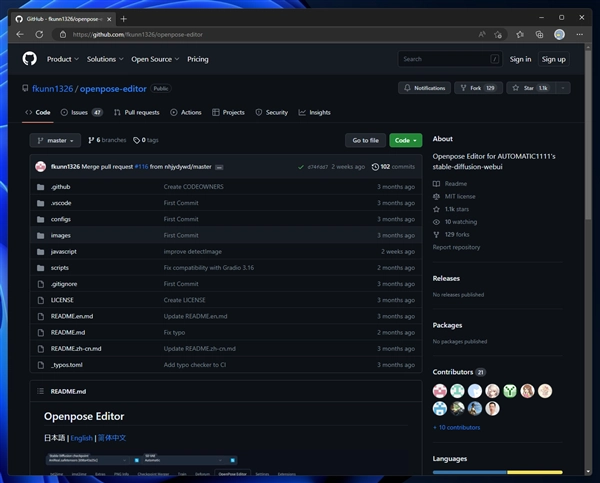Open the .gitignore file
This screenshot has width=600, height=483.
(x=64, y=284)
